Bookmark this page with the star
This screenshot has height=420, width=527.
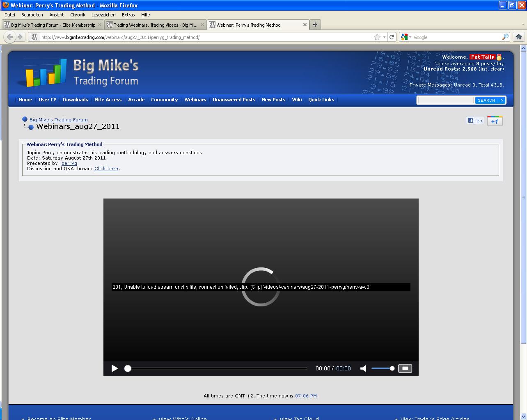pos(377,37)
